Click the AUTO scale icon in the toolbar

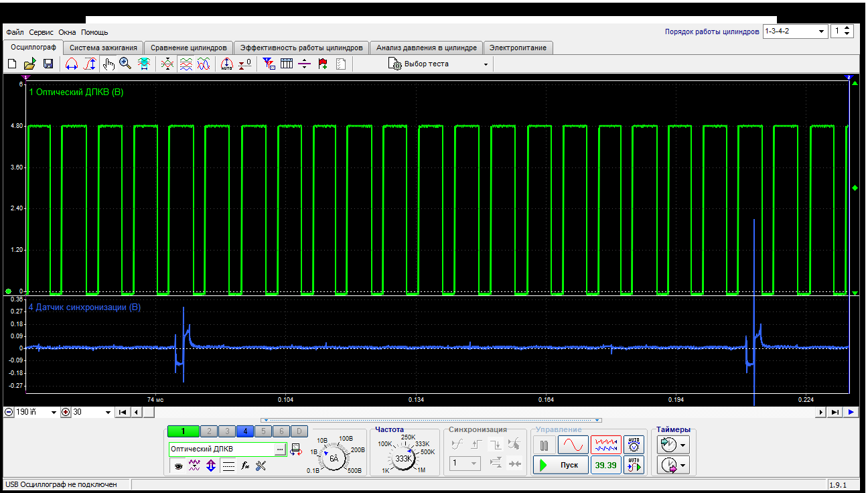coord(226,64)
